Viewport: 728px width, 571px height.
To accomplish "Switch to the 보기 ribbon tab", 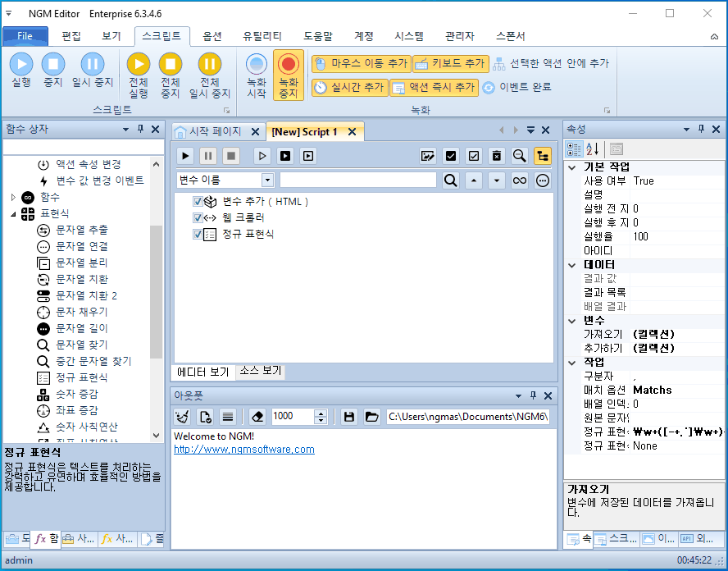I will click(111, 36).
